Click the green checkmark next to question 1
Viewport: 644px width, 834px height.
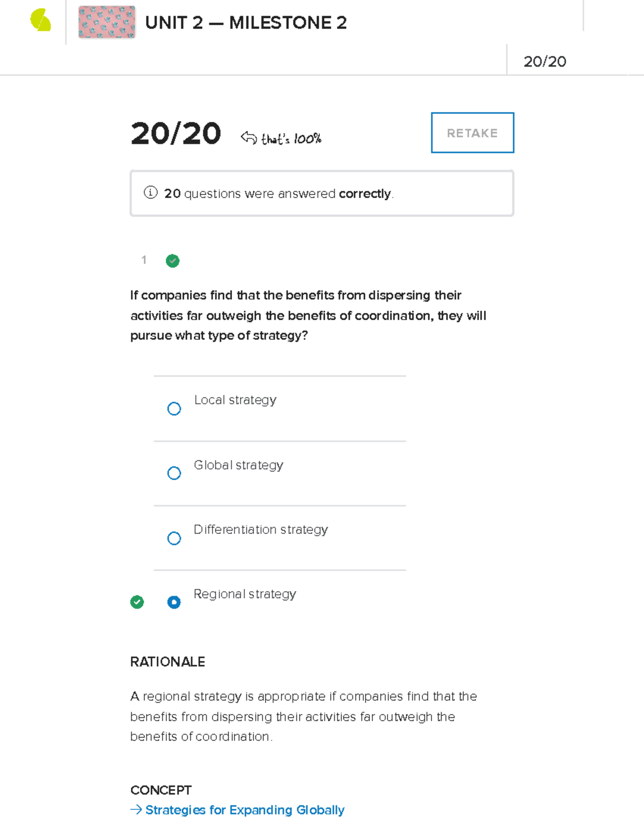172,261
